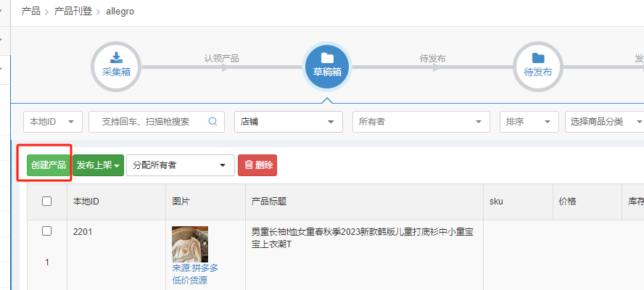
Task: Open the 待发布 step circle
Action: coord(538,67)
